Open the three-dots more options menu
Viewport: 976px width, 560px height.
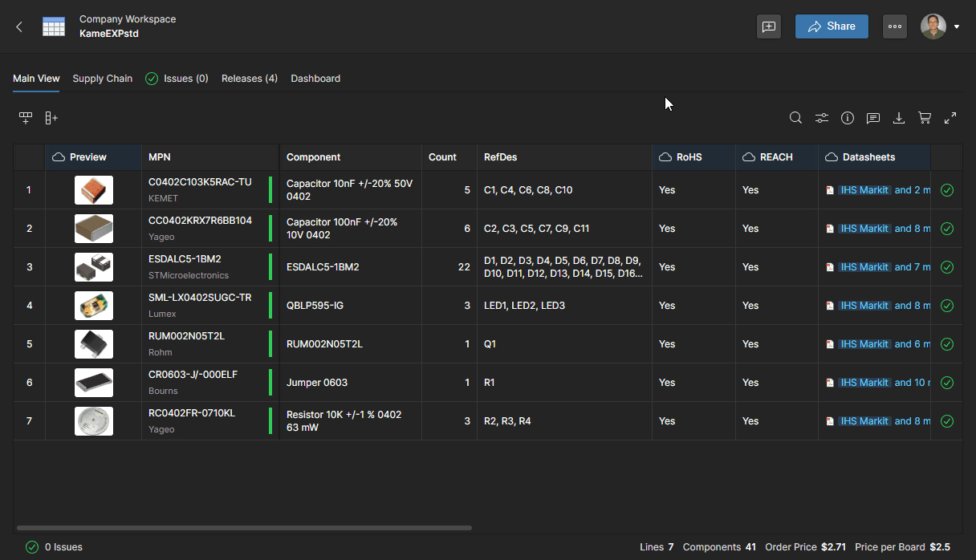pos(895,26)
